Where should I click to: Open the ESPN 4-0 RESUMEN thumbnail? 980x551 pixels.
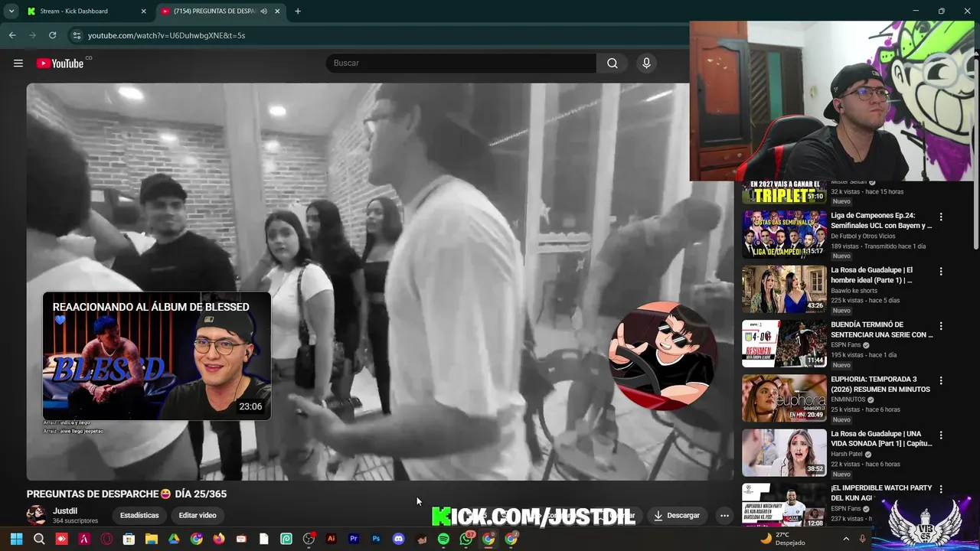tap(784, 343)
